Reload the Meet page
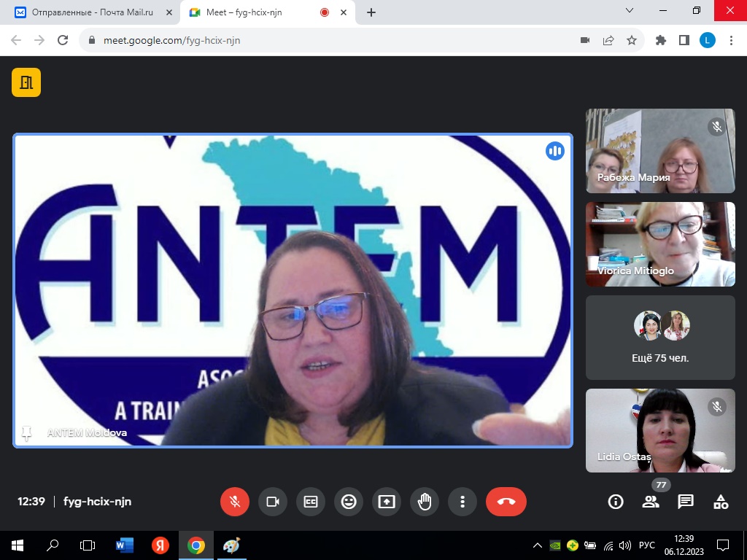This screenshot has height=560, width=747. (63, 41)
